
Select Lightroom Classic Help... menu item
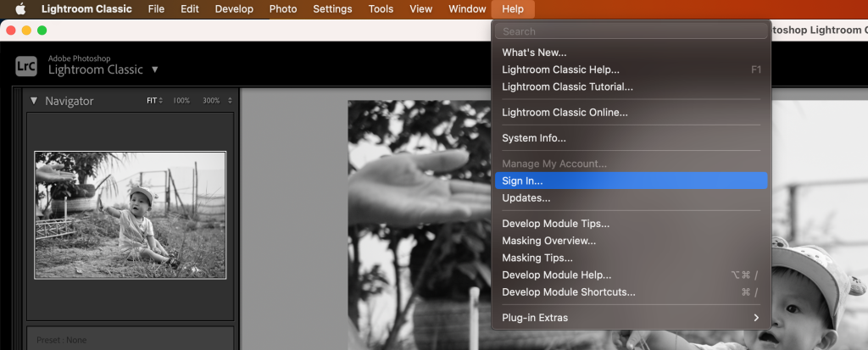coord(631,69)
